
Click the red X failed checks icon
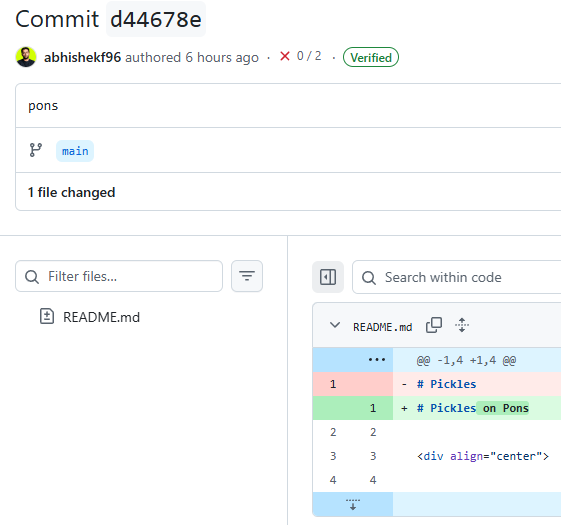[x=285, y=56]
